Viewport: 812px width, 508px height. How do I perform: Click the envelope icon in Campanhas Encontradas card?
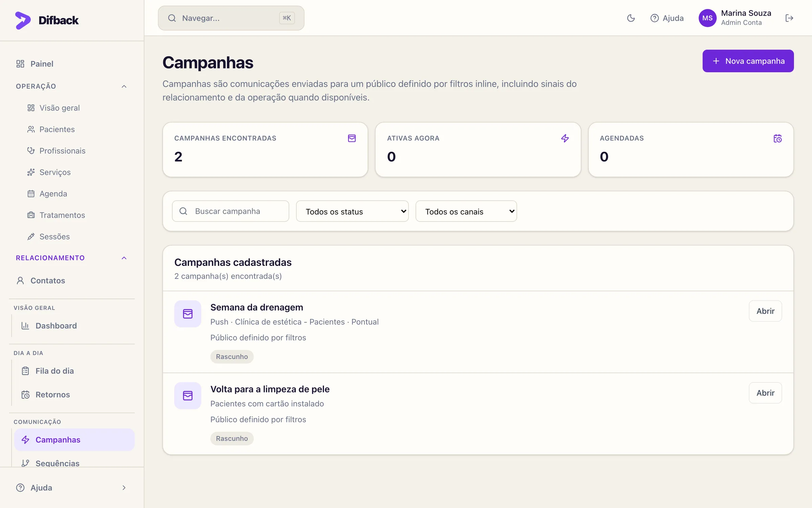[x=352, y=138]
